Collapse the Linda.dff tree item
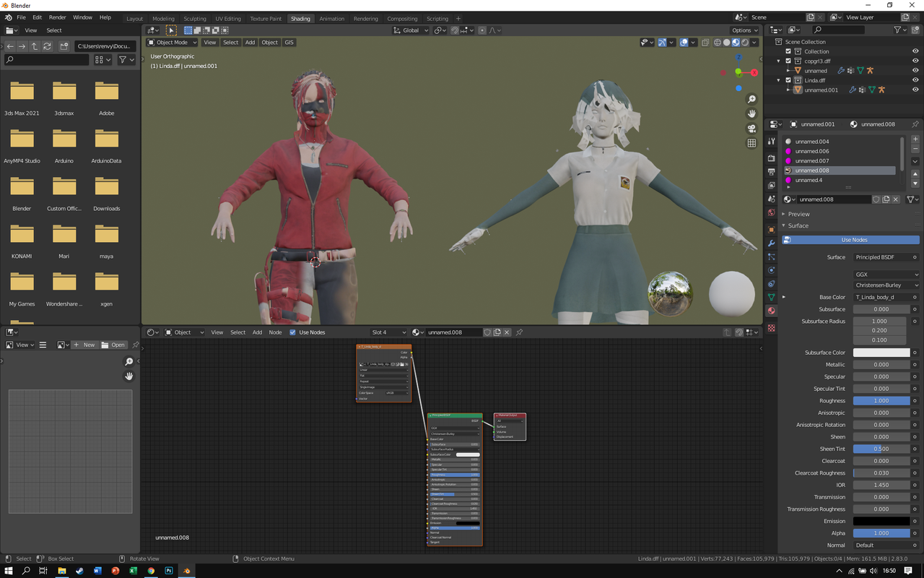924x578 pixels. (x=778, y=80)
